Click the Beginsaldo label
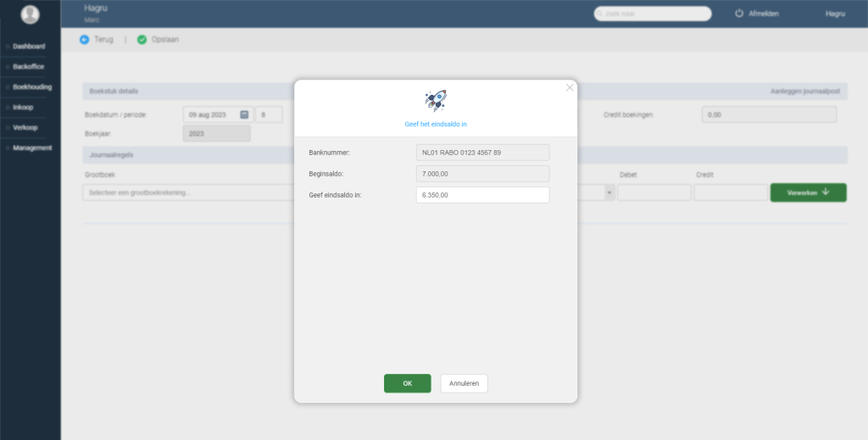The width and height of the screenshot is (868, 440). pyautogui.click(x=326, y=174)
